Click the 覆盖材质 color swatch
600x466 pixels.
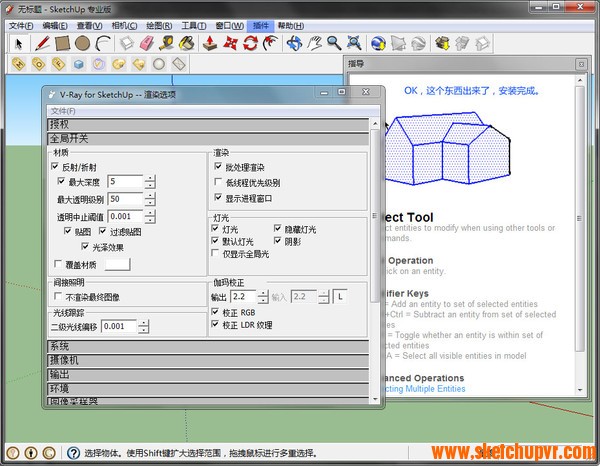pos(118,265)
